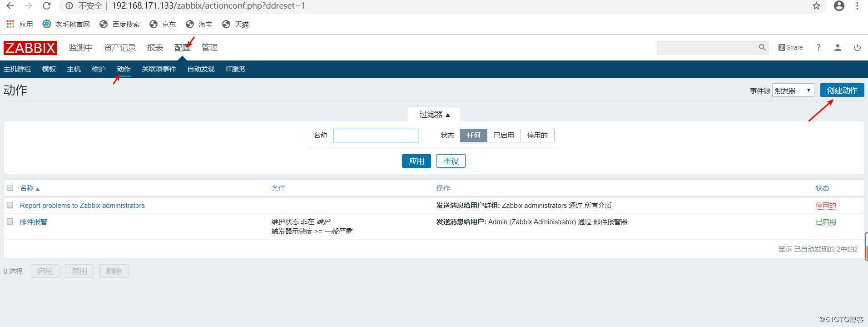Go to the 关联项事件 submenu
This screenshot has height=327, width=868.
point(159,69)
